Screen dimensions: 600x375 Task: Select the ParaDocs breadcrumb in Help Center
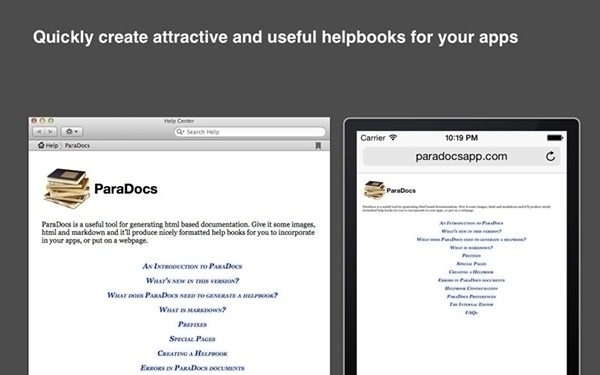[77, 145]
